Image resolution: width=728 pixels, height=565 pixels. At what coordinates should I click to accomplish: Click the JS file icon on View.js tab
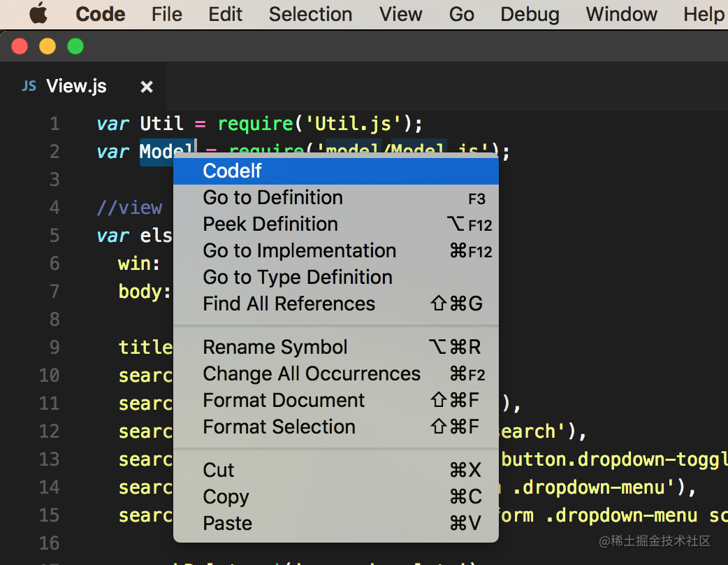(x=29, y=86)
